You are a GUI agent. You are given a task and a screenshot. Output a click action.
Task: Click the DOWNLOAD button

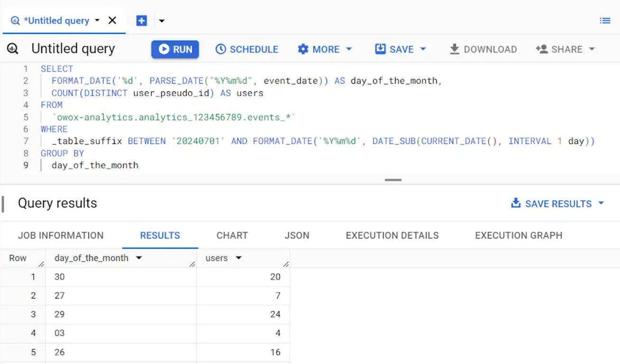click(483, 49)
